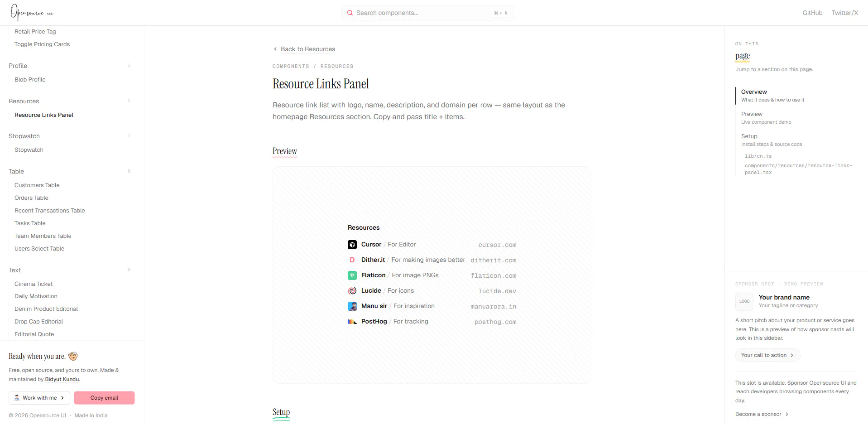Click the Setup section heading
868x425 pixels.
pos(281,412)
